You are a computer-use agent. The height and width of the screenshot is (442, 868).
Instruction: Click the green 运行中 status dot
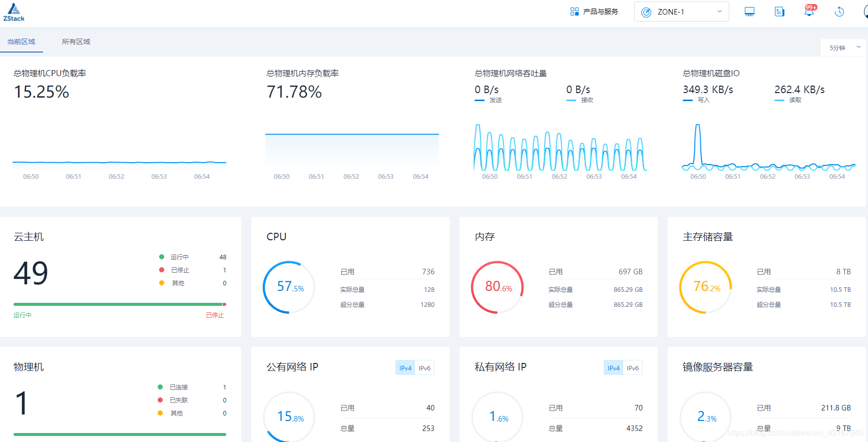point(162,257)
